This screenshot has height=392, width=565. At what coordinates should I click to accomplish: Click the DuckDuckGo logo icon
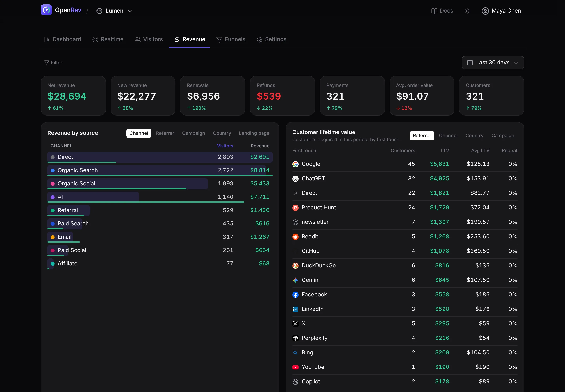coord(295,266)
